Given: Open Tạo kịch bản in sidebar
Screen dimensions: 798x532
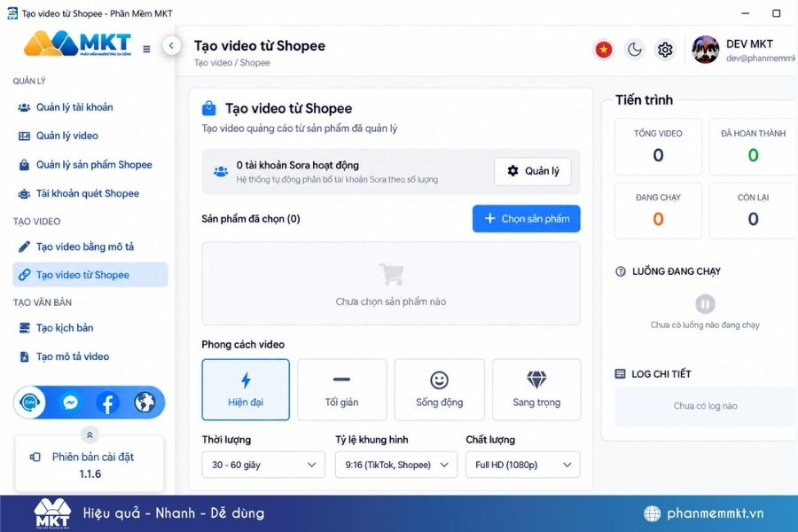Looking at the screenshot, I should click(90, 328).
